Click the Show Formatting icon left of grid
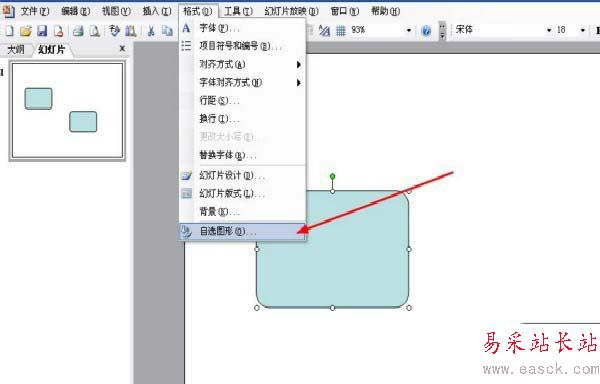The width and height of the screenshot is (600, 384). click(324, 31)
